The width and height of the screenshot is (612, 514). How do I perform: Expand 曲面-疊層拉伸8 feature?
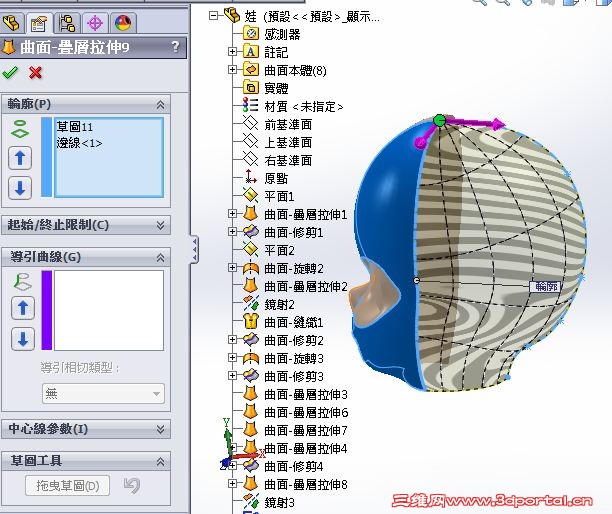[x=232, y=484]
